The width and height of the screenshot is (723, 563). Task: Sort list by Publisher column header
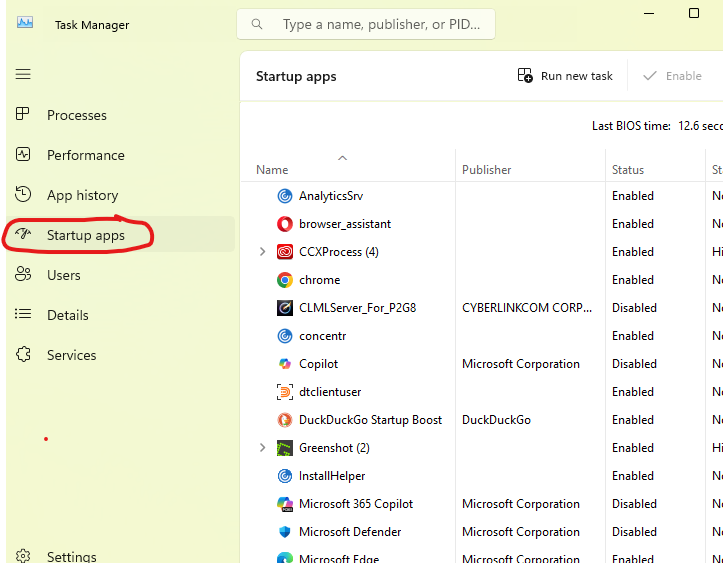tap(487, 170)
